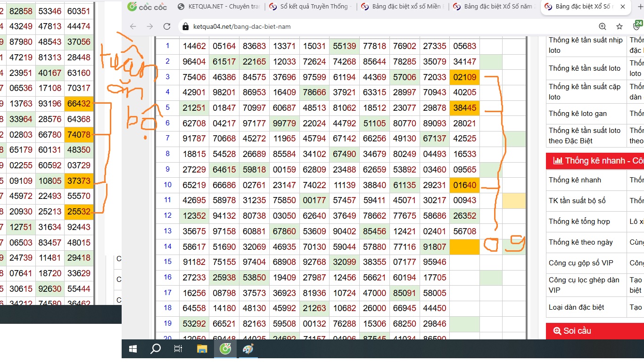
Task: Open Paint from the taskbar
Action: [248, 349]
